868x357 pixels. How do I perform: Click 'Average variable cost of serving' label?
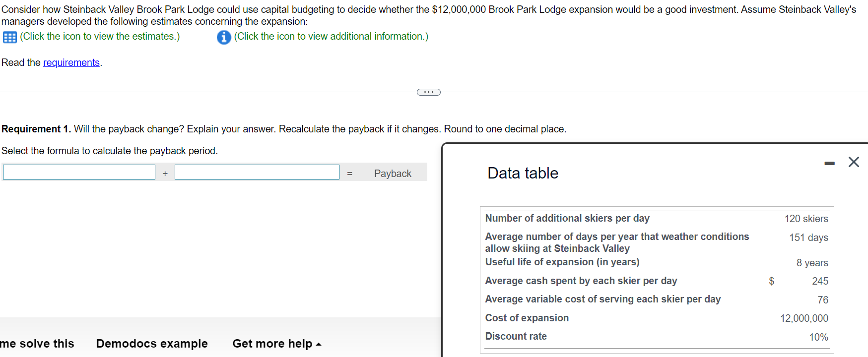point(603,299)
